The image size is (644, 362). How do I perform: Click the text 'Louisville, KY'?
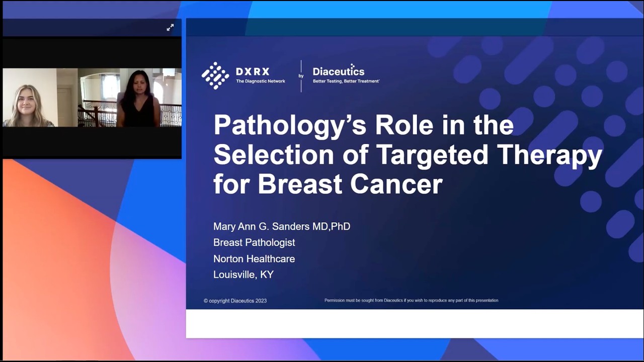click(244, 275)
